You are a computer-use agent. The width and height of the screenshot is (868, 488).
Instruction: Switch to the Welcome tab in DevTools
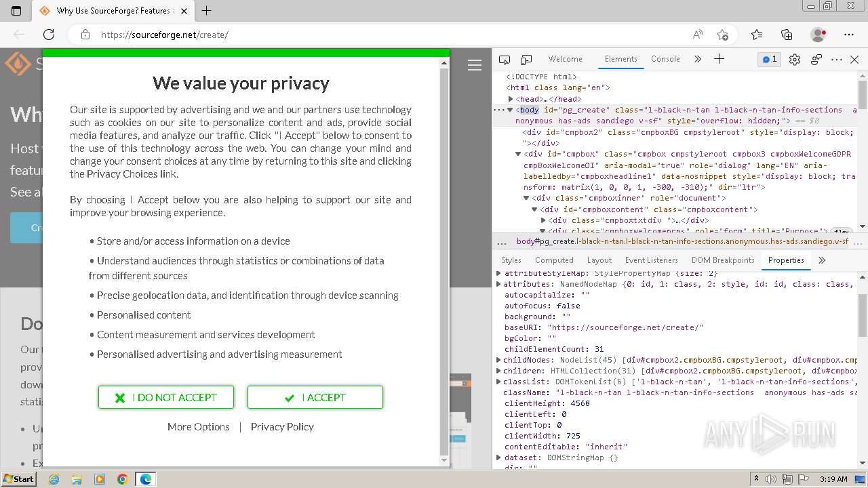click(x=565, y=59)
